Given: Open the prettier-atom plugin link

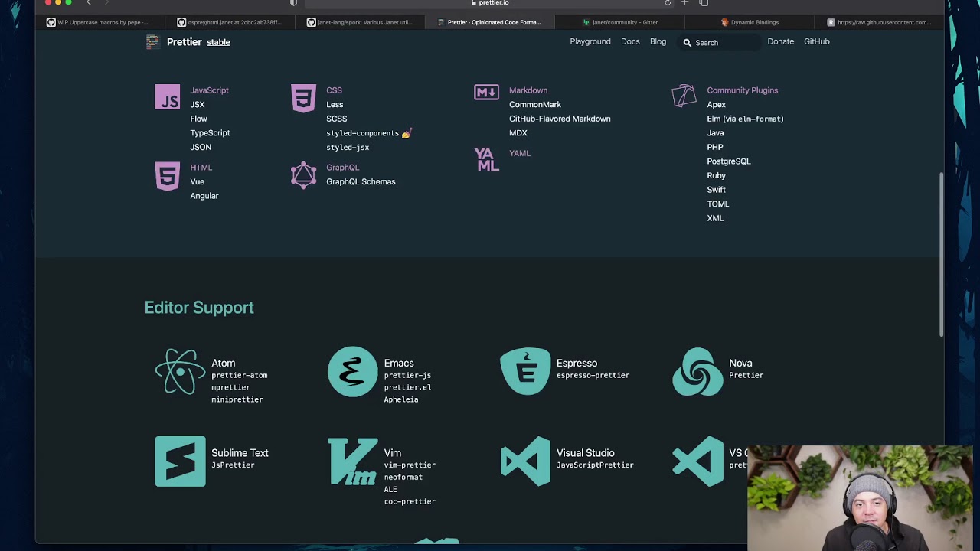Looking at the screenshot, I should point(240,375).
